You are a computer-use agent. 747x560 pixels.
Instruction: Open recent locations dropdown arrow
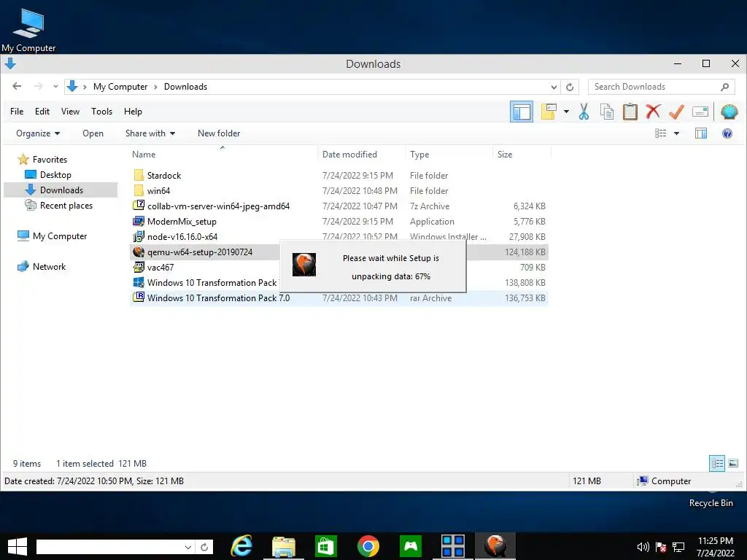[55, 87]
